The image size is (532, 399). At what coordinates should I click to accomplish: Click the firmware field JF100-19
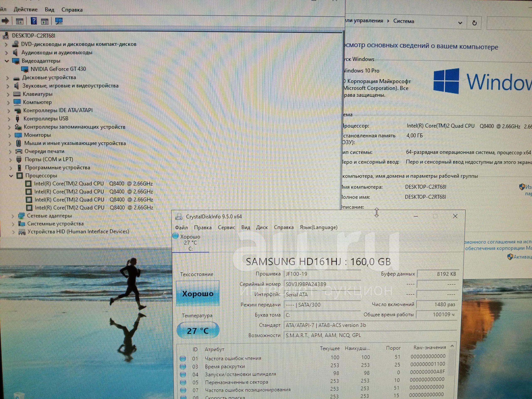tap(322, 274)
